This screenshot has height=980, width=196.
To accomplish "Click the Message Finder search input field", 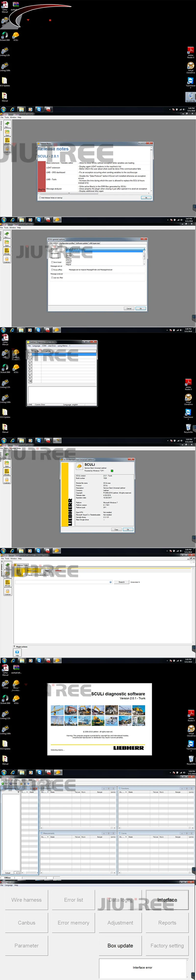I will click(x=63, y=582).
